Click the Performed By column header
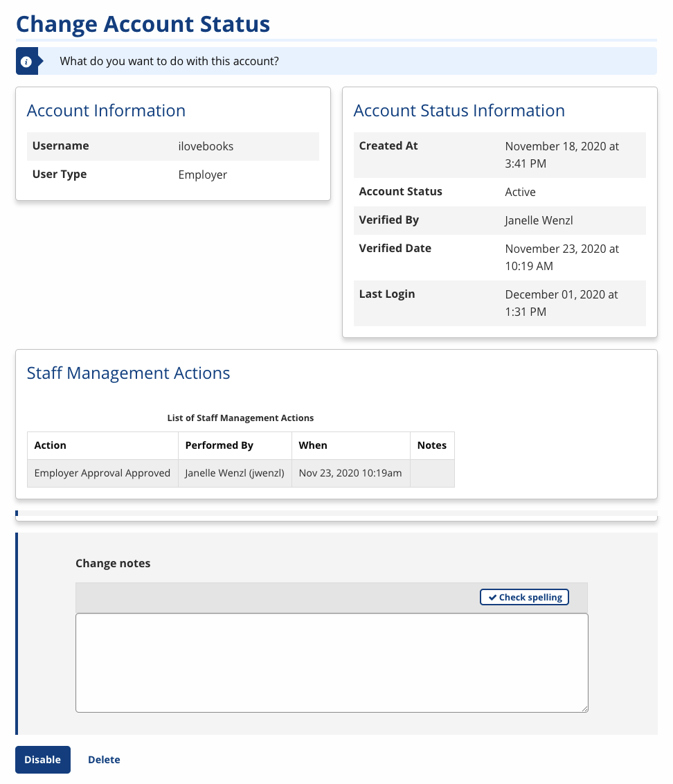 (x=235, y=445)
